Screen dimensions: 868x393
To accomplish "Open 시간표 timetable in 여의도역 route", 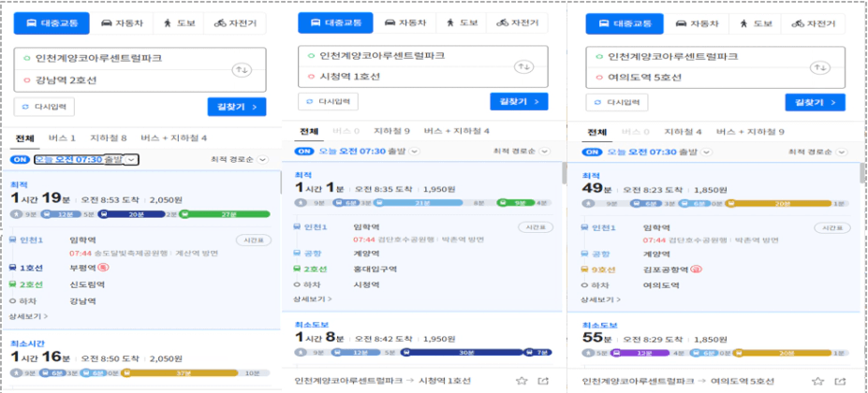I will [832, 228].
